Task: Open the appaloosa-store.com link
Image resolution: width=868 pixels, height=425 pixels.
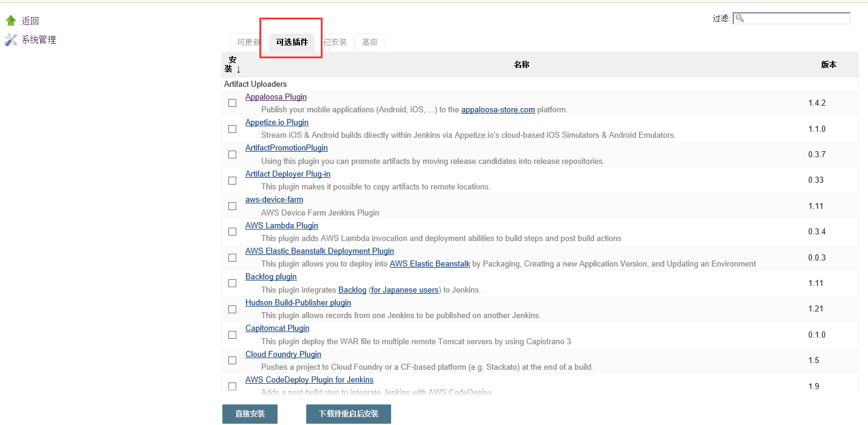Action: (498, 110)
